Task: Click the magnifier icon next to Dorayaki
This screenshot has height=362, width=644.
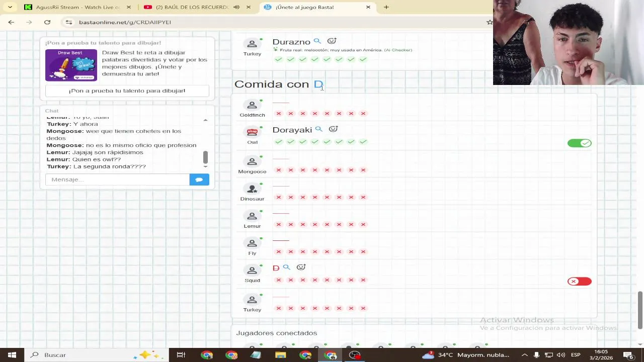Action: 318,129
